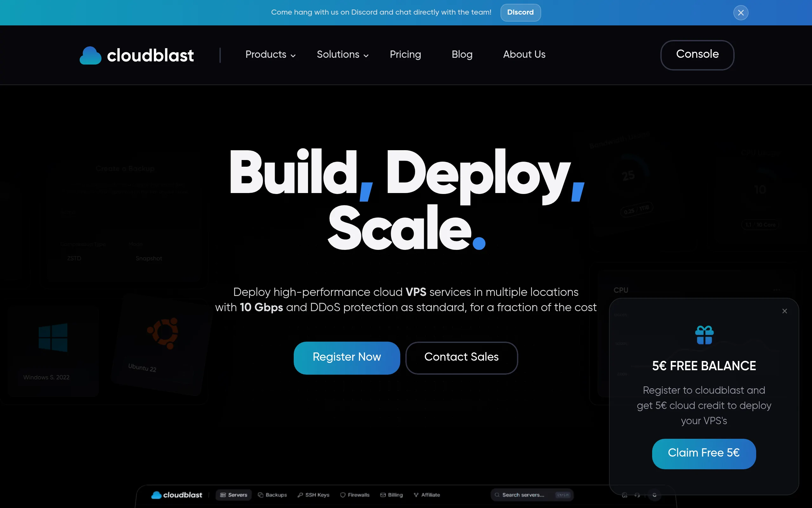Image resolution: width=812 pixels, height=508 pixels.
Task: Click the 'Build, Deploy, Scale.' headline
Action: (x=407, y=200)
